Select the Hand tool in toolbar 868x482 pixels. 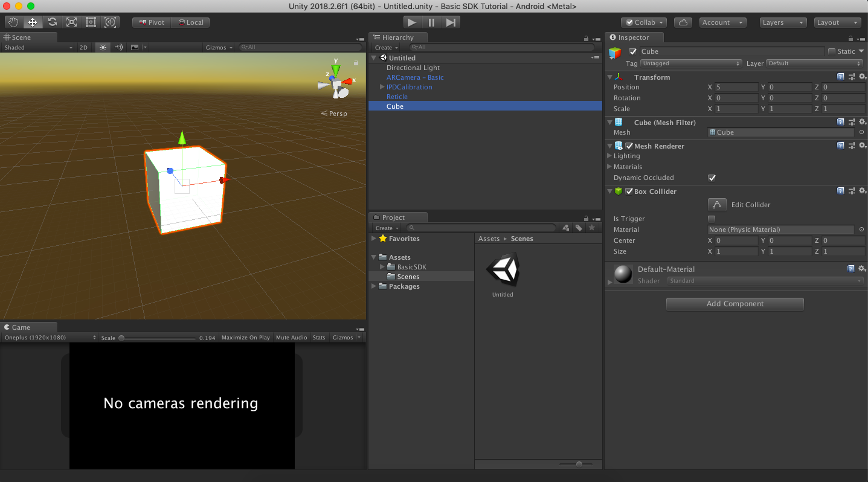13,22
